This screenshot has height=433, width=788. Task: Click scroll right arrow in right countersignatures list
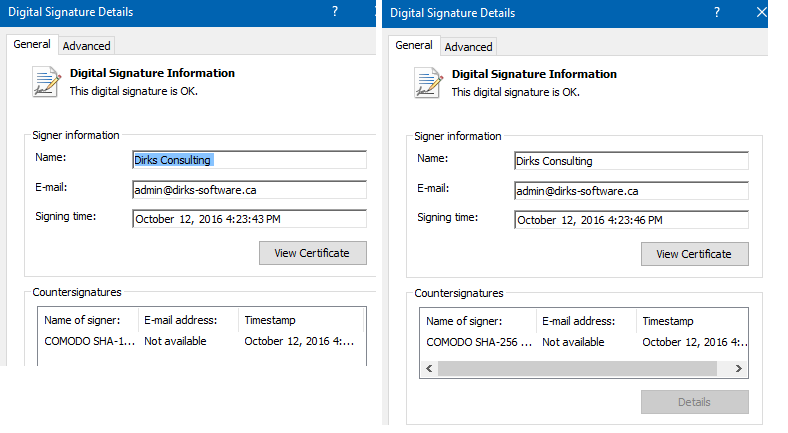739,368
